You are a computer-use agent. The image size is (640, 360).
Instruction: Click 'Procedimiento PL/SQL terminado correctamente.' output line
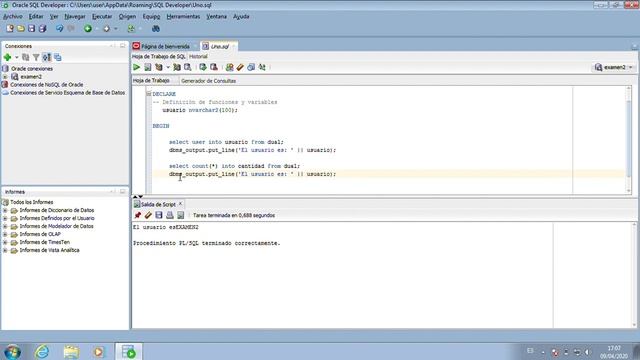point(207,243)
